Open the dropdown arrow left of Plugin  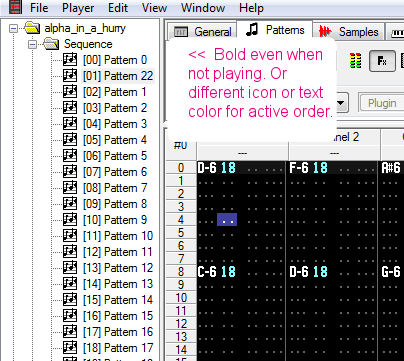pyautogui.click(x=341, y=103)
